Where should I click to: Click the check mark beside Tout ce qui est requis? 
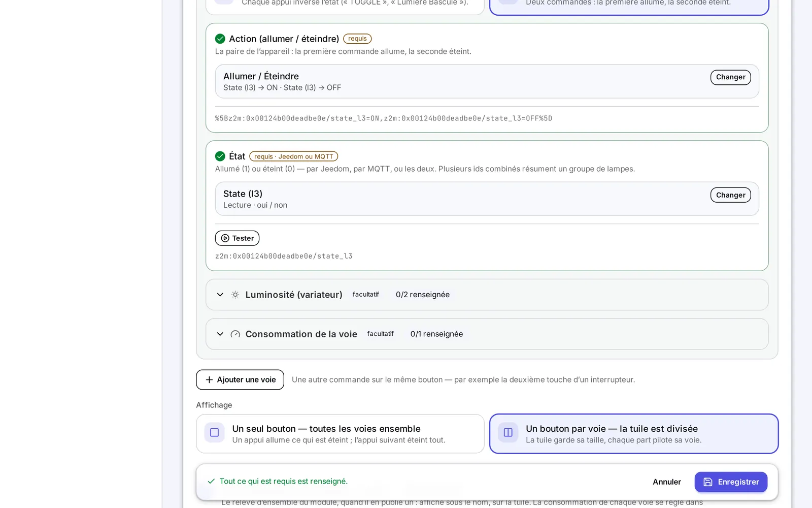(x=211, y=481)
